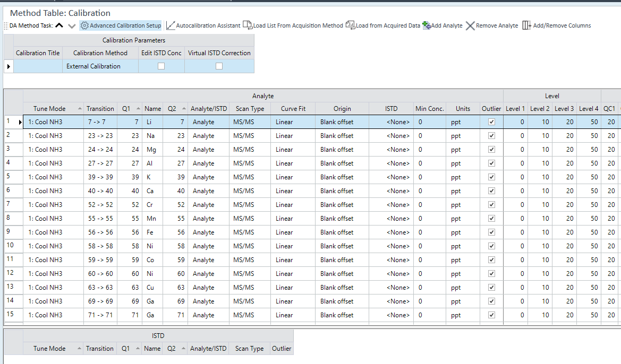Select the Origin cell for Na row
The width and height of the screenshot is (621, 364).
click(342, 136)
